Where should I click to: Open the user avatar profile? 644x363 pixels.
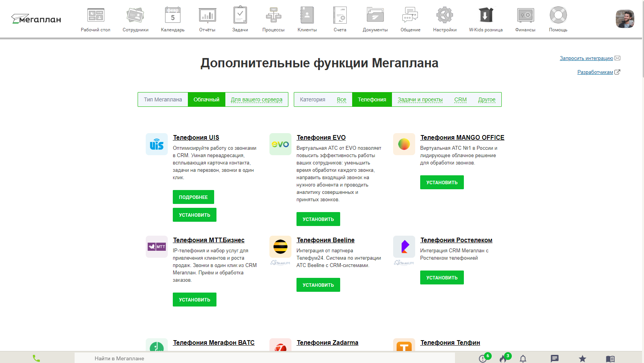point(625,19)
